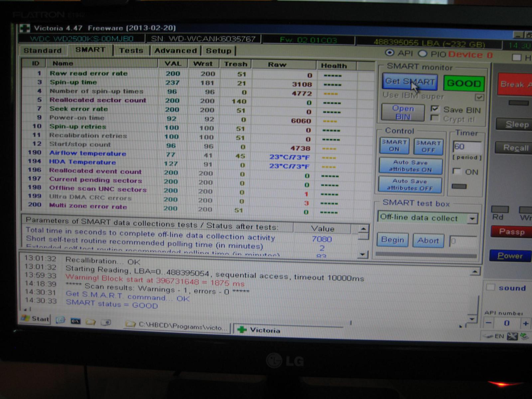
Task: Click the green tray icon at far right
Action: [x=524, y=336]
